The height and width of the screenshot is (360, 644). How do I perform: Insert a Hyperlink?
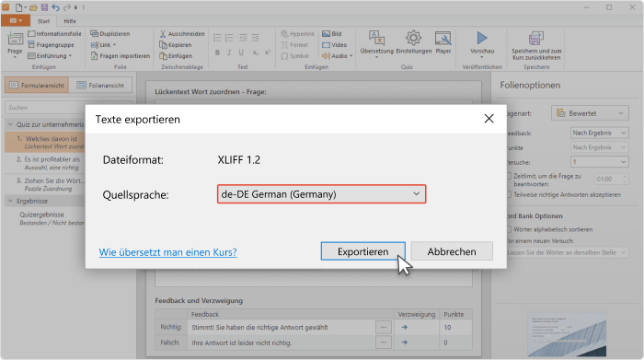pos(298,34)
